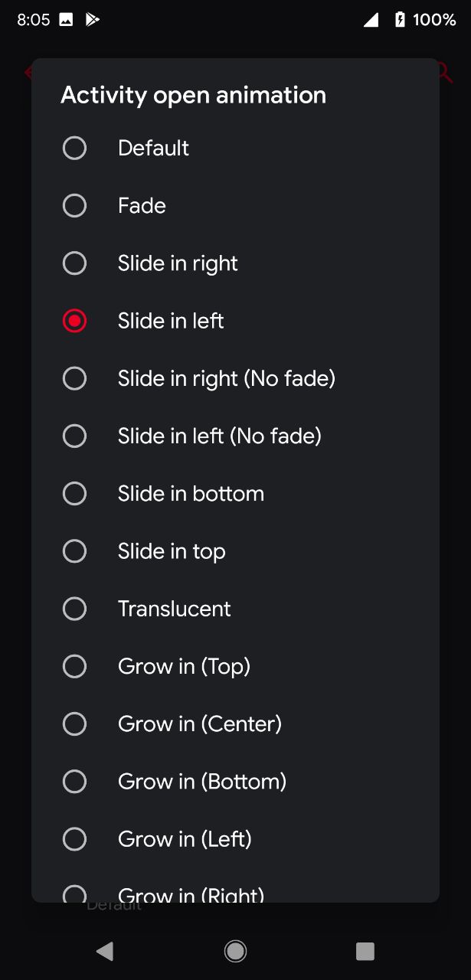Select Grow in (Center) option
This screenshot has width=471, height=980.
click(x=235, y=724)
